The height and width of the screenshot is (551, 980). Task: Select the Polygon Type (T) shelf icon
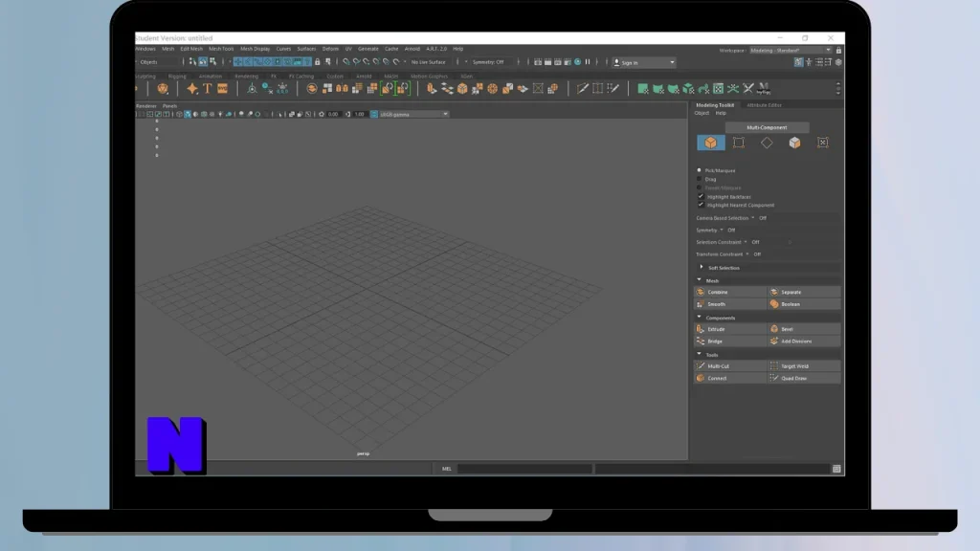click(x=208, y=89)
